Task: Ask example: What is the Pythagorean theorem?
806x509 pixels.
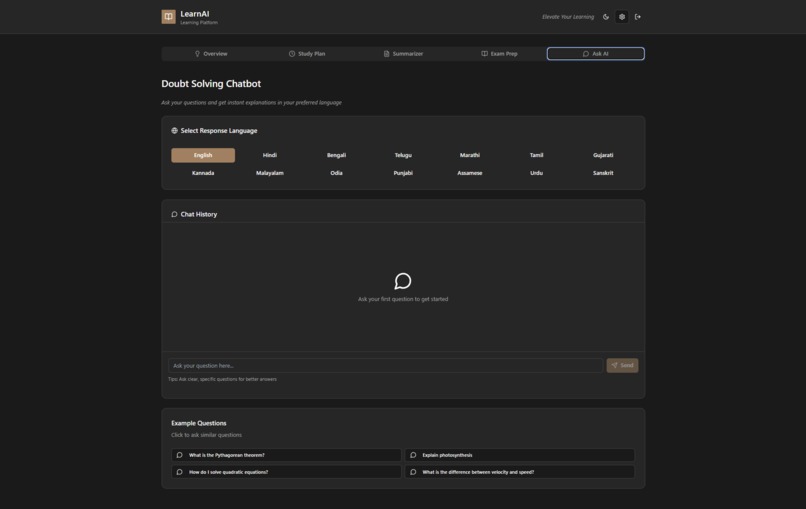Action: (x=286, y=455)
